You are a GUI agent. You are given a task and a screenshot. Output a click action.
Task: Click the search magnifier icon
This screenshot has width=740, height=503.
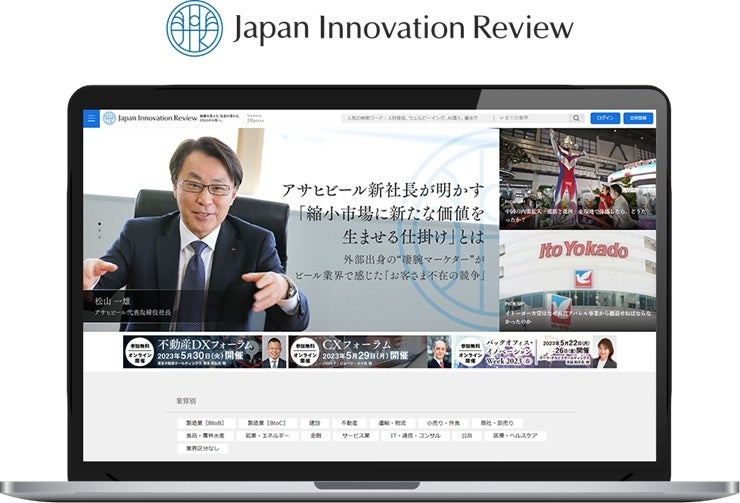pyautogui.click(x=576, y=118)
